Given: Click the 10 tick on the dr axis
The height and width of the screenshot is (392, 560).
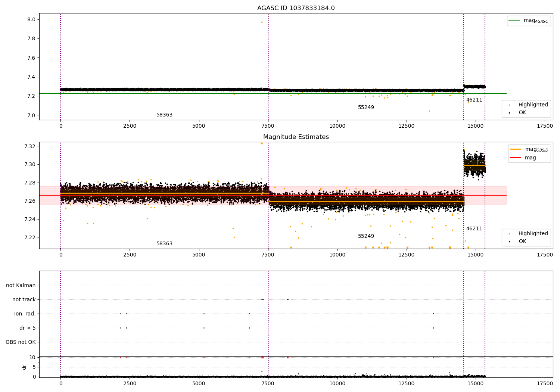Looking at the screenshot, I should click(32, 357).
